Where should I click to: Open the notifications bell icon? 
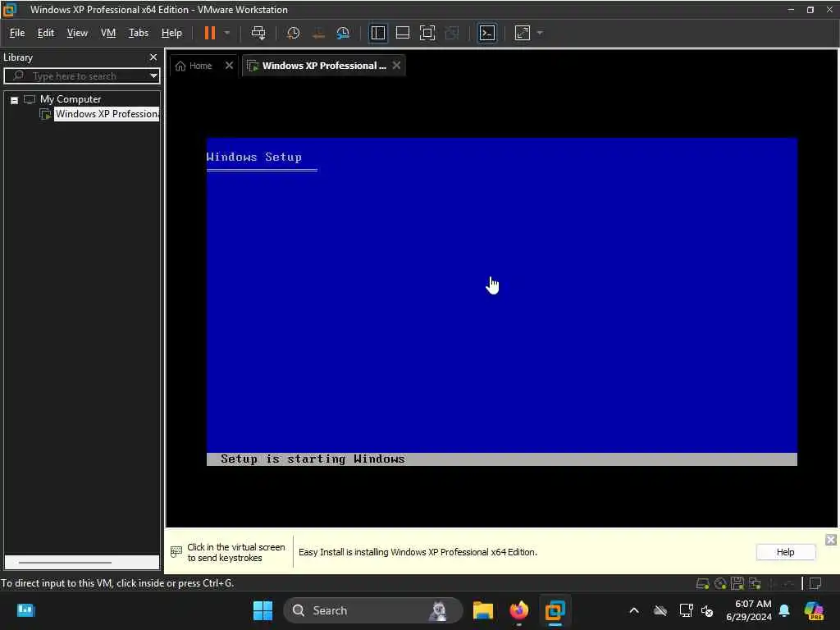(784, 610)
